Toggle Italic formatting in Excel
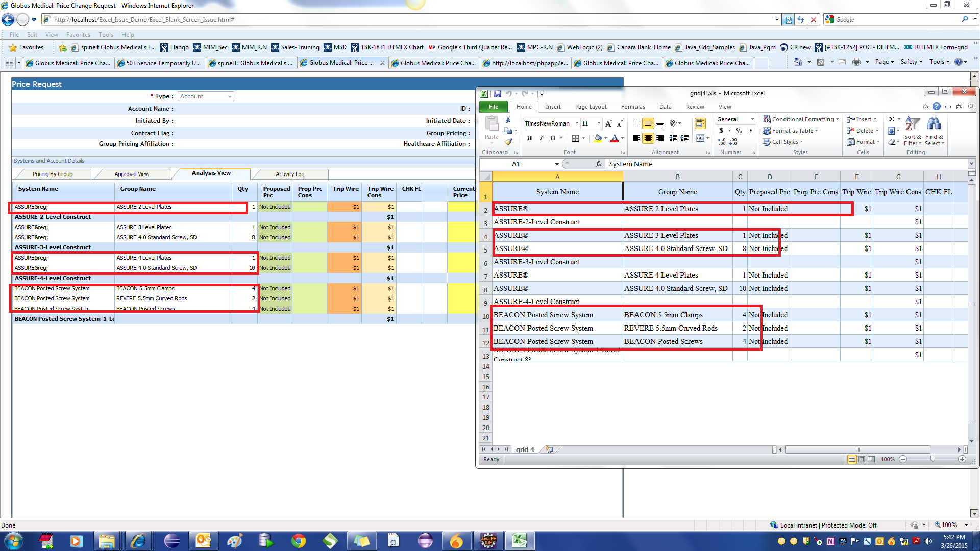This screenshot has height=551, width=980. point(541,138)
